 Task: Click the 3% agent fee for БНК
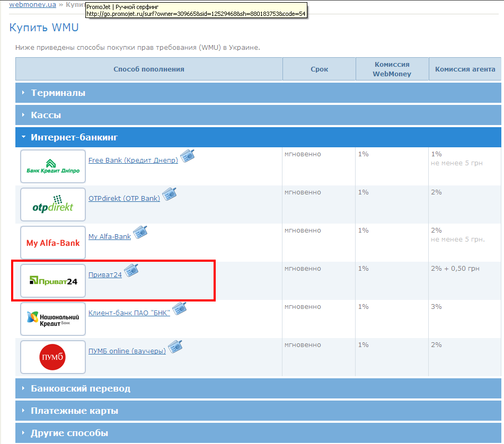(x=436, y=307)
